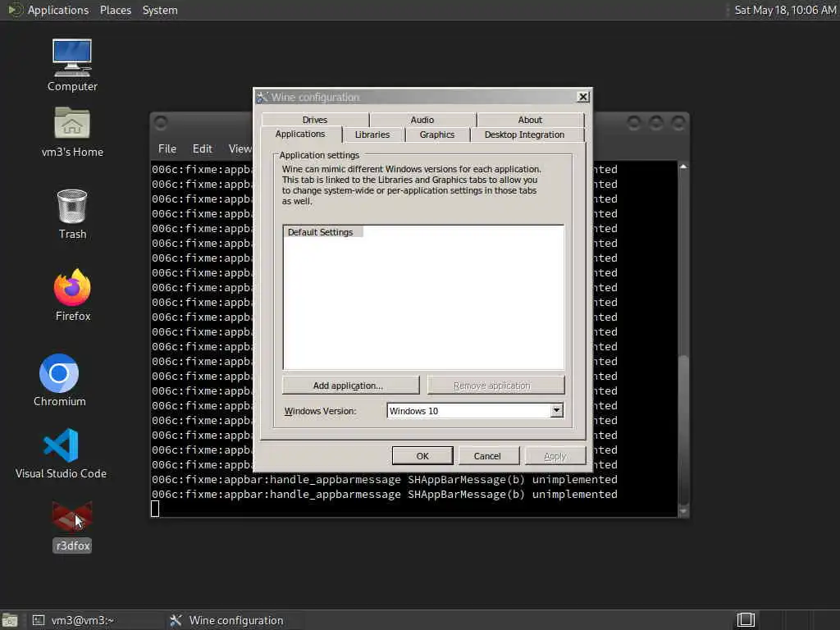Image resolution: width=840 pixels, height=630 pixels.
Task: Click the rightmost of the three right-side buttons in the terminal title bar
Action: (678, 123)
